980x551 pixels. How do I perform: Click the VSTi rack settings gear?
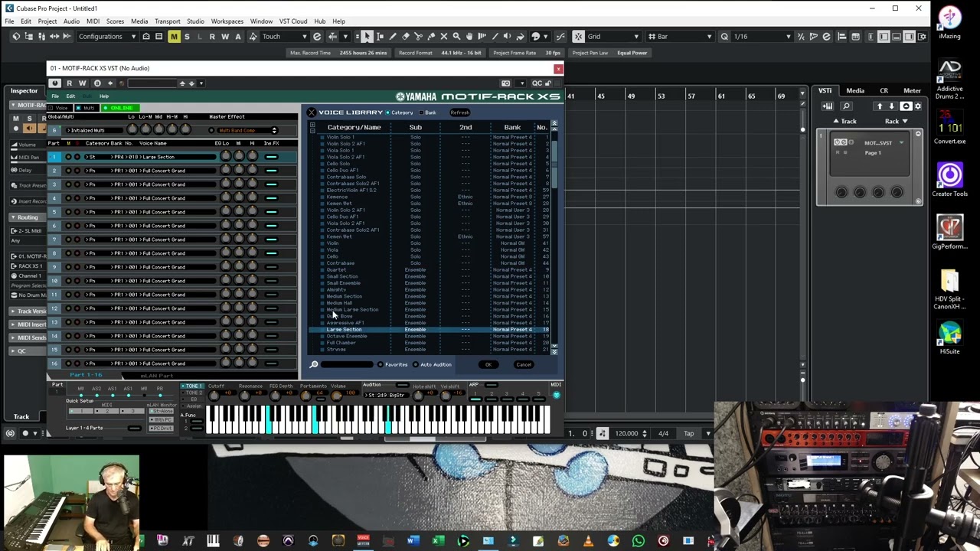[918, 106]
